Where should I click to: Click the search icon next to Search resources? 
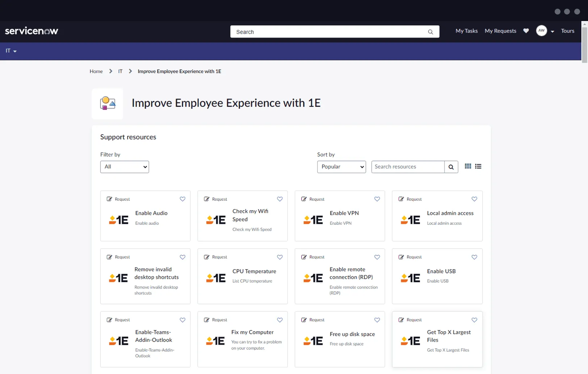pos(451,167)
